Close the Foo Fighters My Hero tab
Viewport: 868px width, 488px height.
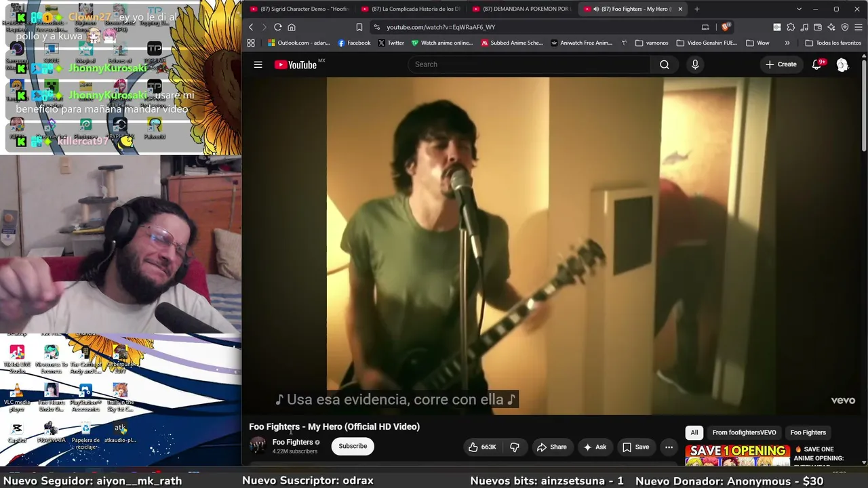click(x=680, y=9)
